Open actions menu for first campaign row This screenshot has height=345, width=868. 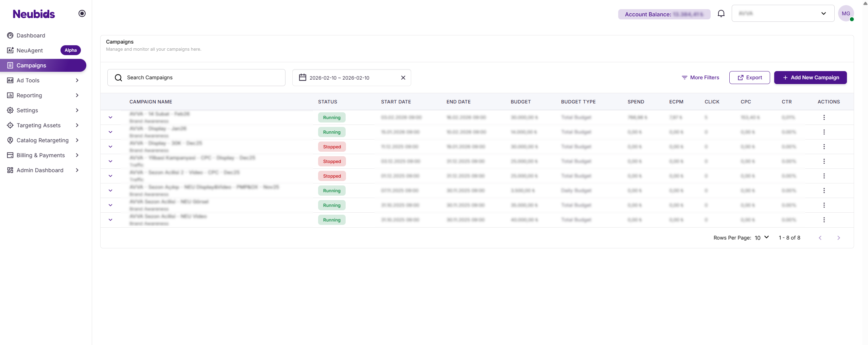(824, 117)
